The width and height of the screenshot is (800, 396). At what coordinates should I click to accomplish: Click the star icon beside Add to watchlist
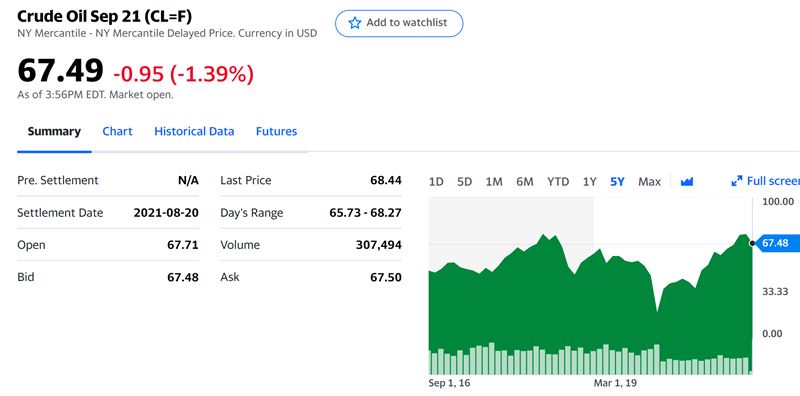click(354, 23)
